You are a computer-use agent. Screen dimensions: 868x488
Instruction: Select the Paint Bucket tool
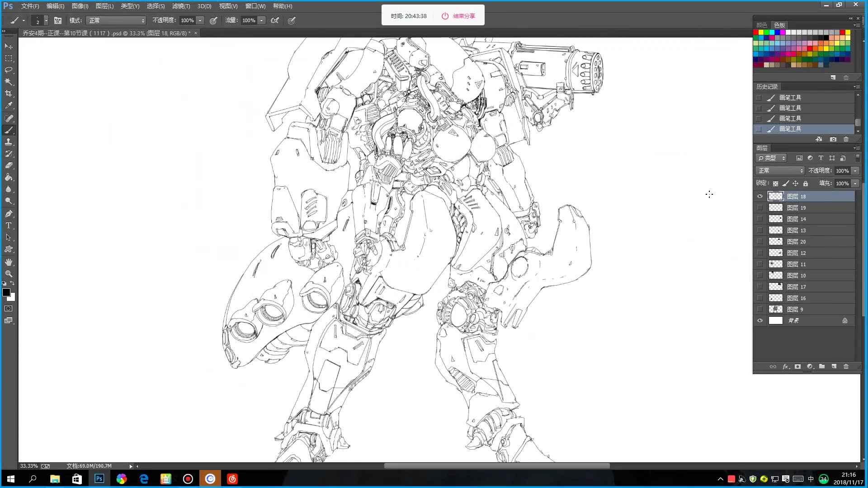coord(9,177)
